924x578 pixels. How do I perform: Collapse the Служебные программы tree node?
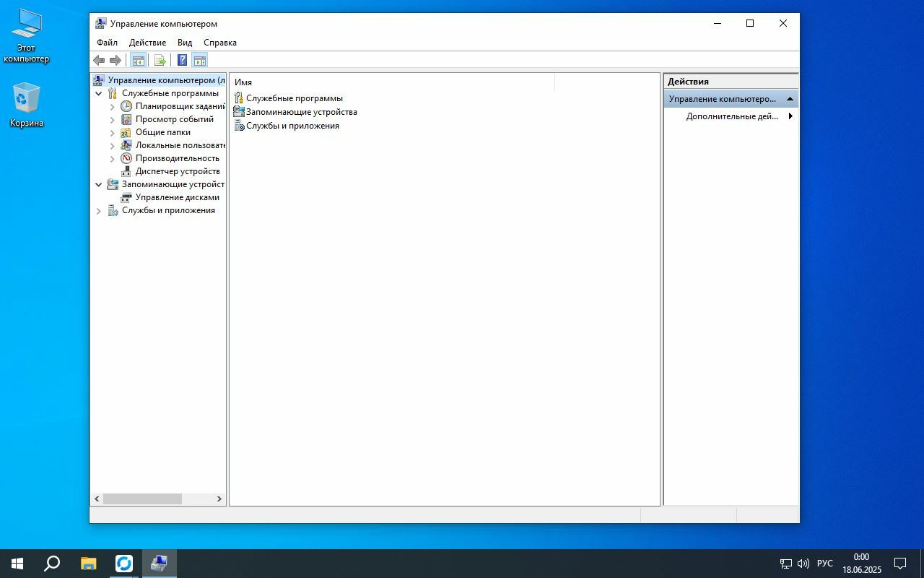pos(99,93)
